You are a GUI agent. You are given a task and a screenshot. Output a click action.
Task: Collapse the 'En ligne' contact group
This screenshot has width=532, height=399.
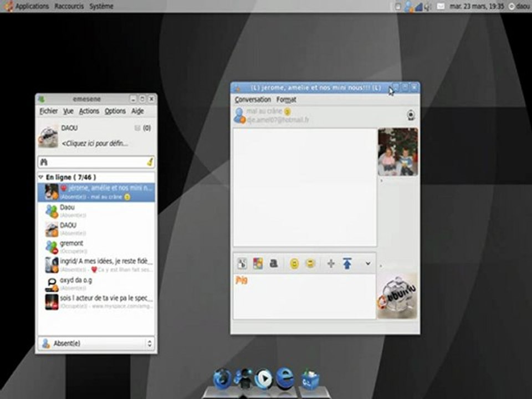[40, 177]
